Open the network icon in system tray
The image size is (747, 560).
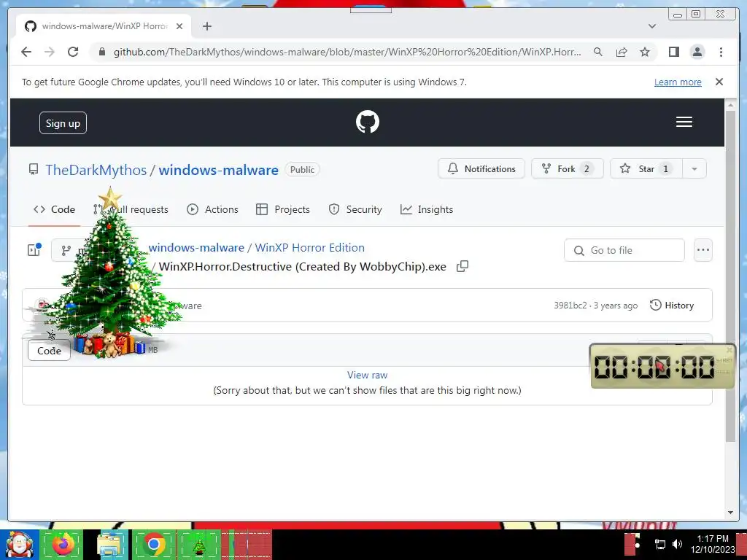coord(659,544)
